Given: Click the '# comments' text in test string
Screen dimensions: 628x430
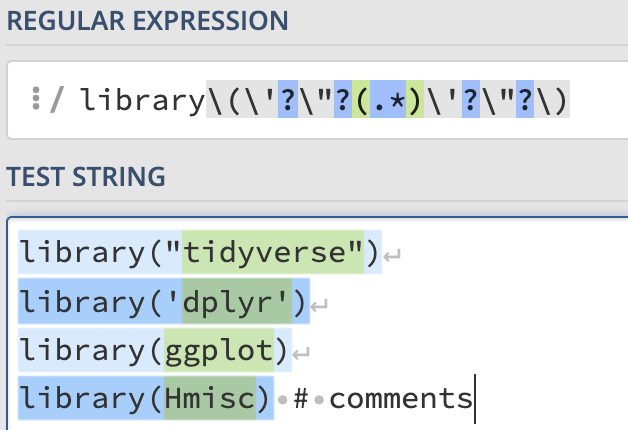Looking at the screenshot, I should [x=383, y=399].
